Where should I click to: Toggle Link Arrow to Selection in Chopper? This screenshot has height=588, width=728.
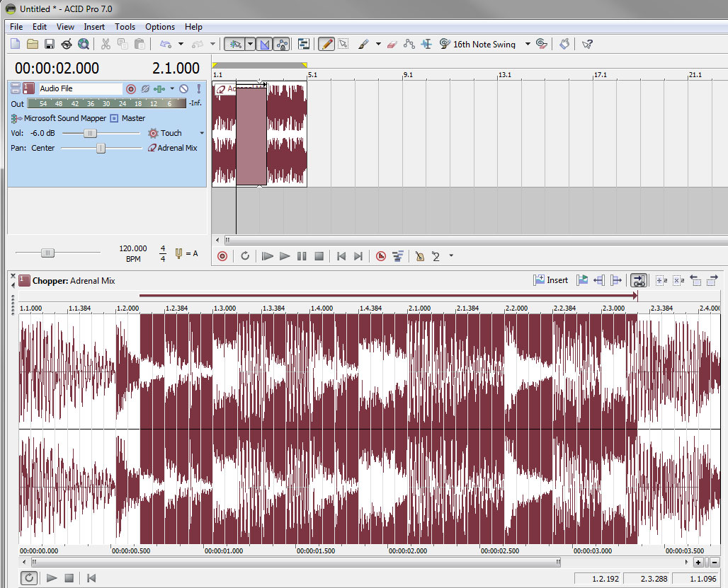click(638, 280)
